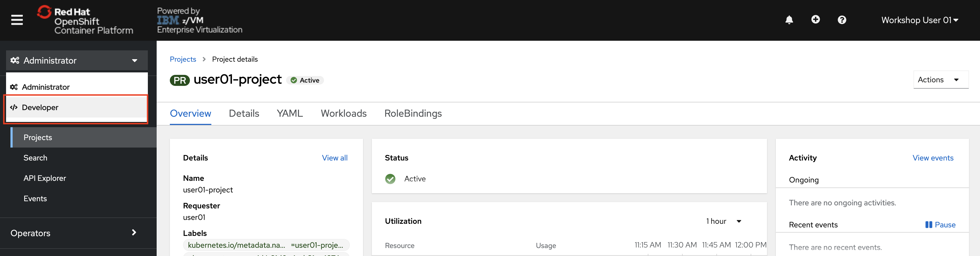Go to API Explorer in sidebar

45,178
